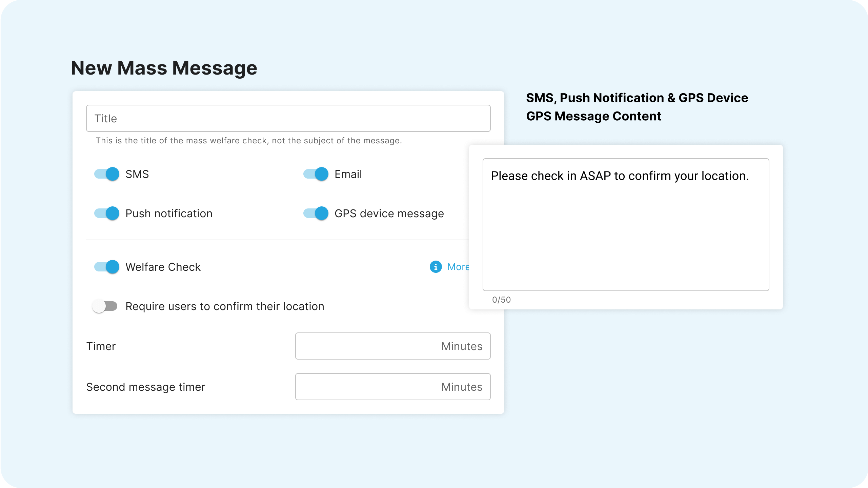Click the GPS Message Content heading line
Screen dimensions: 868x488
coord(593,116)
